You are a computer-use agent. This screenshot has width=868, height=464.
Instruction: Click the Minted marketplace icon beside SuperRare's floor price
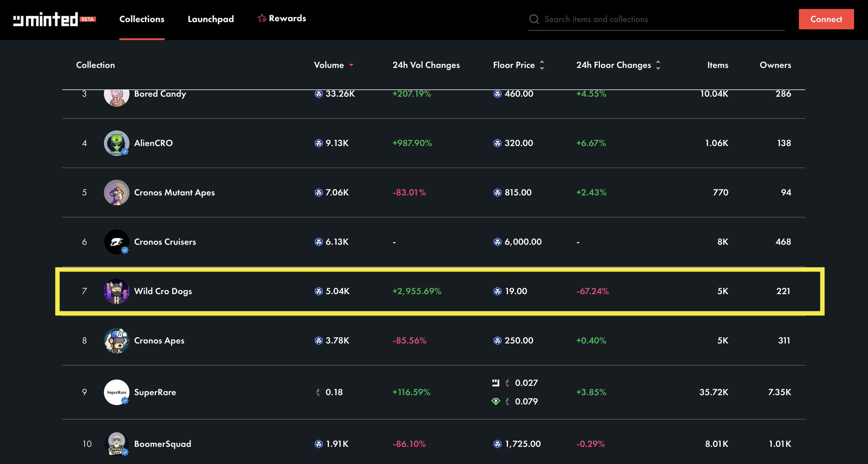point(495,383)
